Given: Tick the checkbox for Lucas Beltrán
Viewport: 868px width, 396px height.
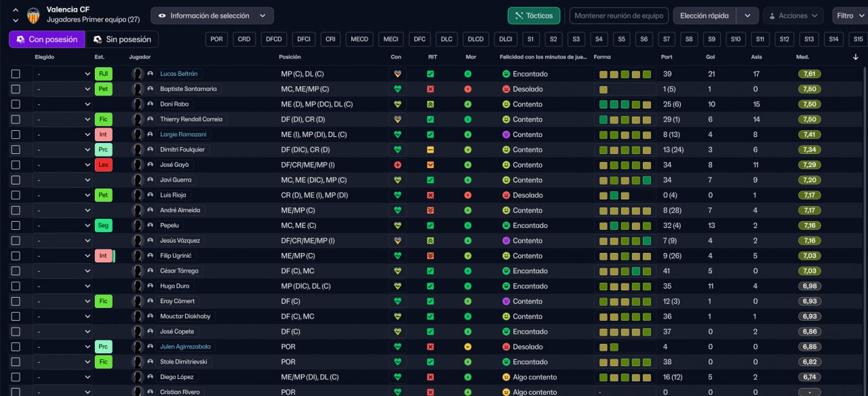Looking at the screenshot, I should 16,74.
